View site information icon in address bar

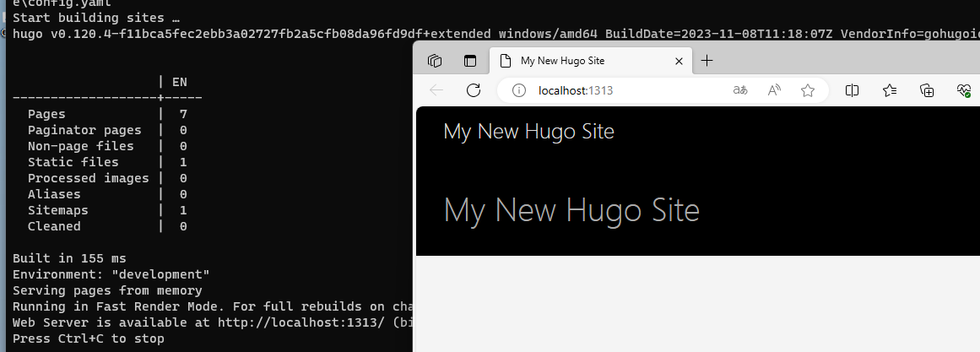click(519, 90)
